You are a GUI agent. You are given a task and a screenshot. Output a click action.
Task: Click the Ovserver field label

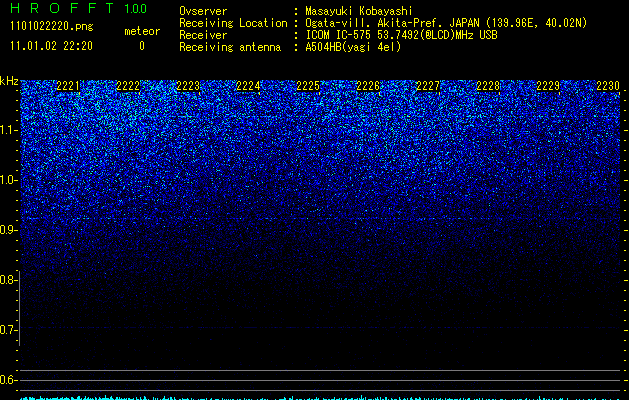203,11
